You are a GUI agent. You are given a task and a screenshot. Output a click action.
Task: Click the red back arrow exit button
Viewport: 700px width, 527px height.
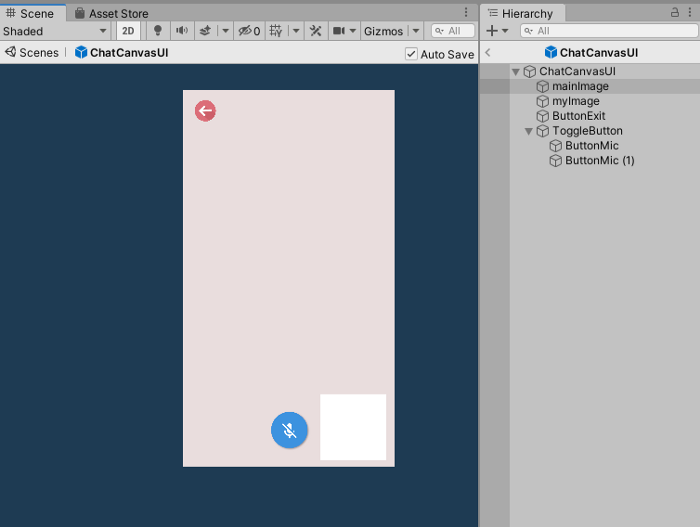pyautogui.click(x=205, y=111)
